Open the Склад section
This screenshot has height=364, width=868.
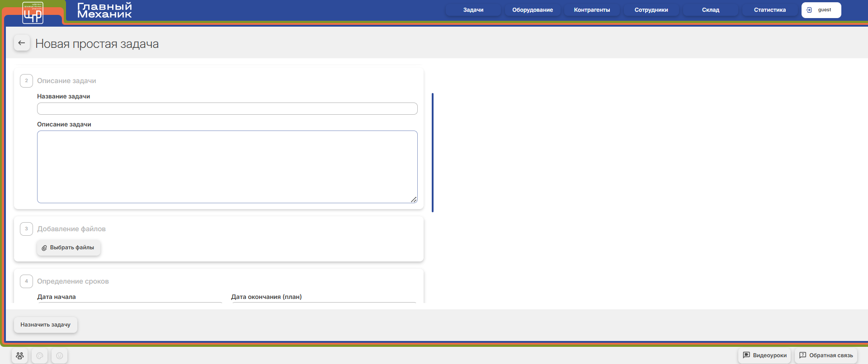[711, 10]
